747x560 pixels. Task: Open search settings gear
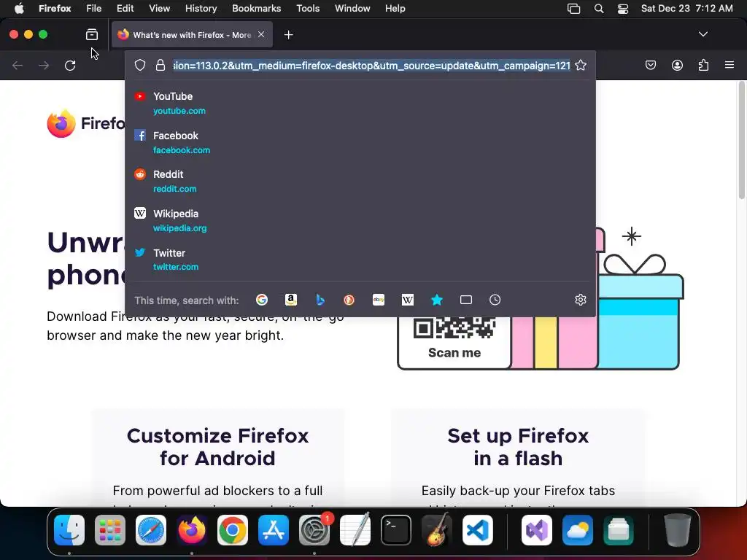(580, 300)
